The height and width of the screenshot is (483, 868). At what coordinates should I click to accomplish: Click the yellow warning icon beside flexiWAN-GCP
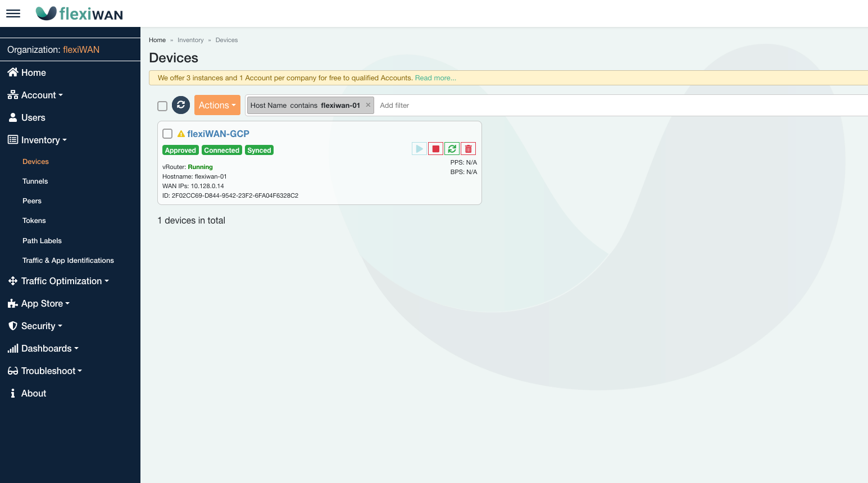point(181,134)
